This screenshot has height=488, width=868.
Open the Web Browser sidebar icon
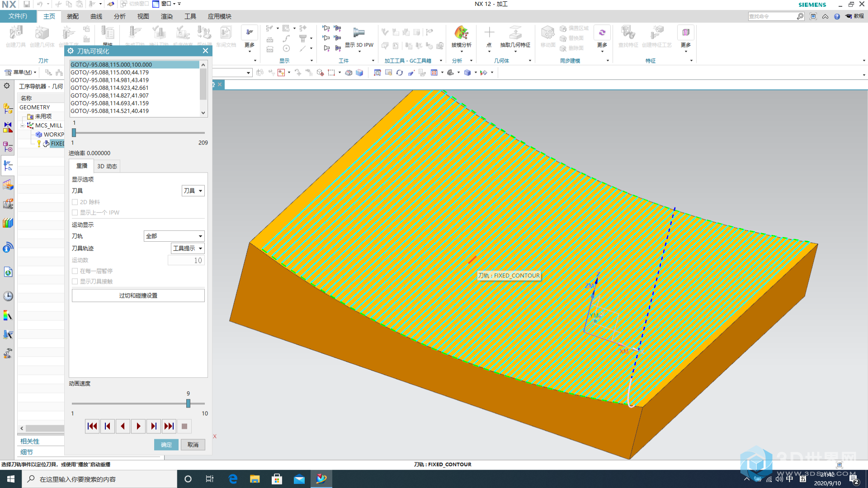click(8, 272)
